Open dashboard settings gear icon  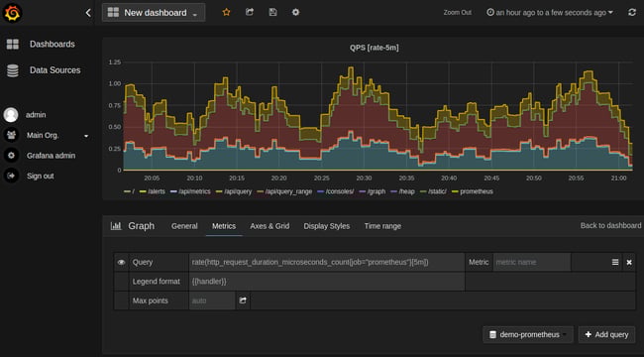point(295,12)
